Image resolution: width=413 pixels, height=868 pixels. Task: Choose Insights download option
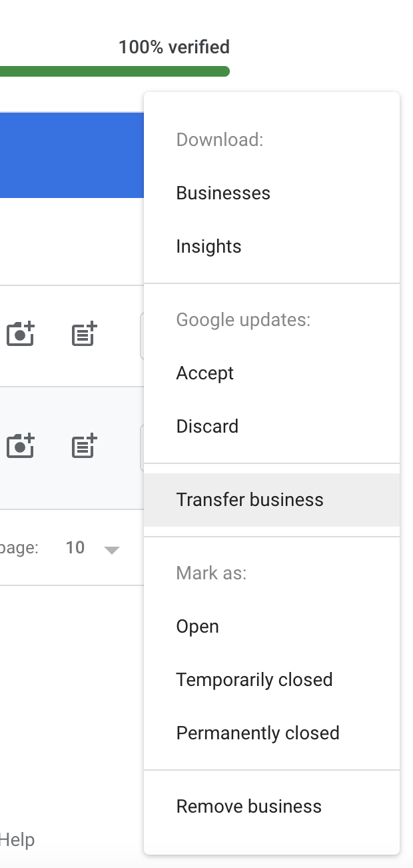tap(208, 247)
